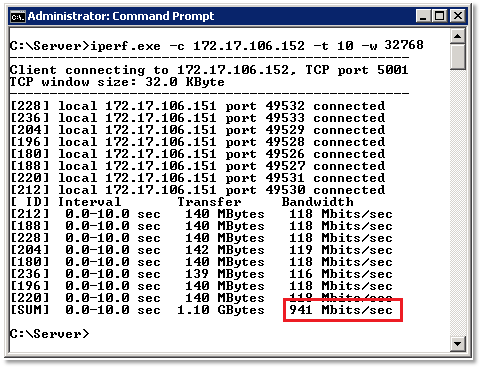
Task: Click the [220] port 49531 connected line
Action: (198, 178)
